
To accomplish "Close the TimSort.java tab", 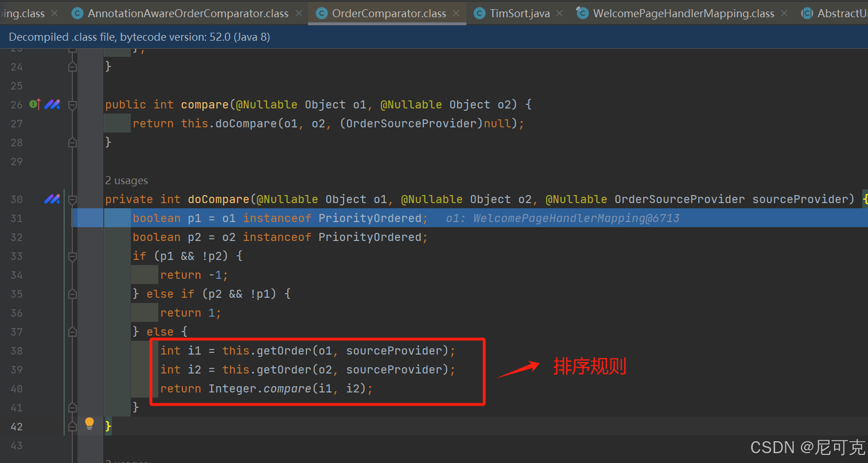I will 559,13.
